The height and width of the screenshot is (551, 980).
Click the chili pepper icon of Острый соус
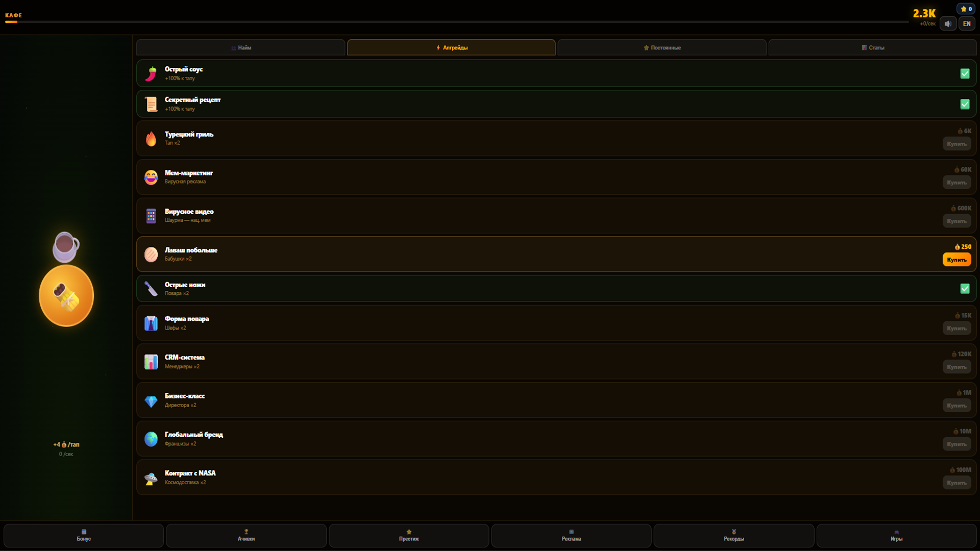click(151, 73)
